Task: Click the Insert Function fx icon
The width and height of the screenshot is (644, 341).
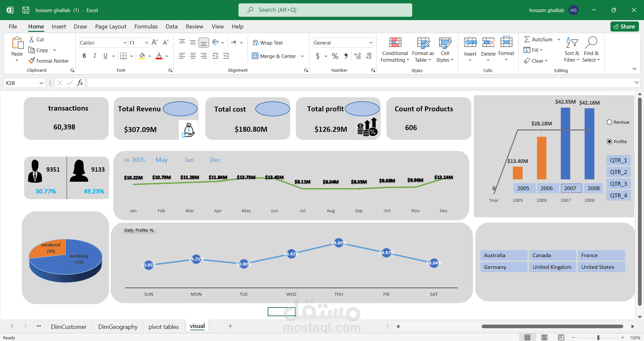Action: click(x=80, y=83)
